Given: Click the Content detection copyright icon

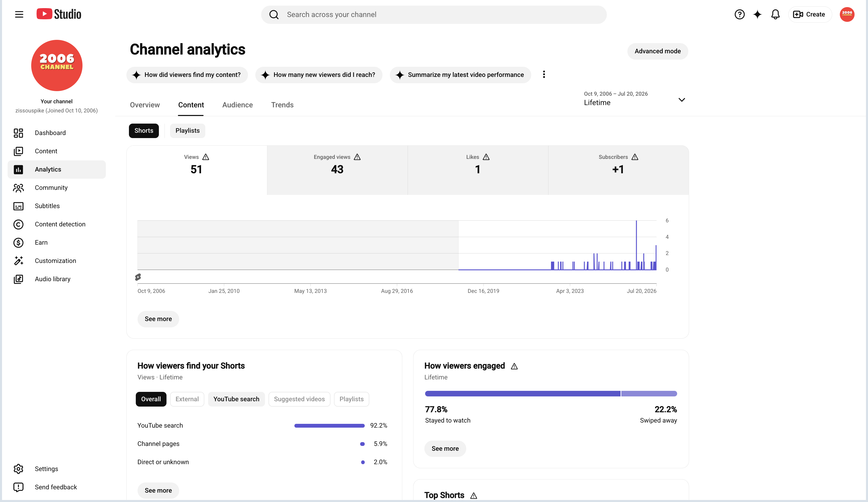Looking at the screenshot, I should pos(18,224).
